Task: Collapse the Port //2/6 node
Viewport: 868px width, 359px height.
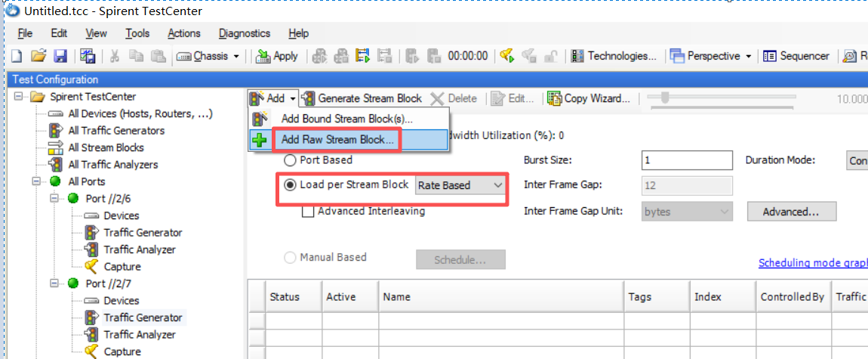Action: (54, 198)
